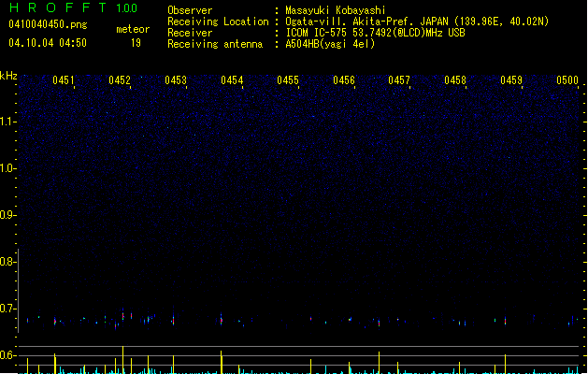Screen dimensions: 588x374
Task: Click the 0451 time marker
Action: point(64,80)
